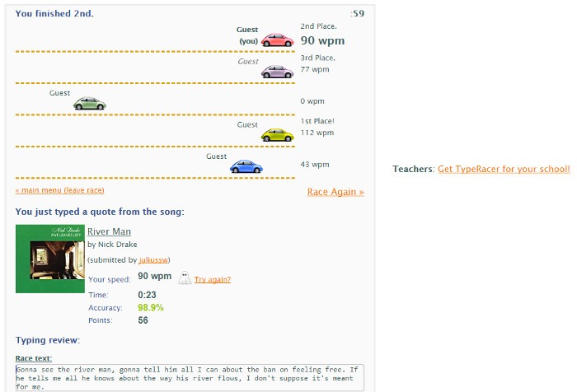Click the 0 wpm value
577x392 pixels.
click(312, 101)
